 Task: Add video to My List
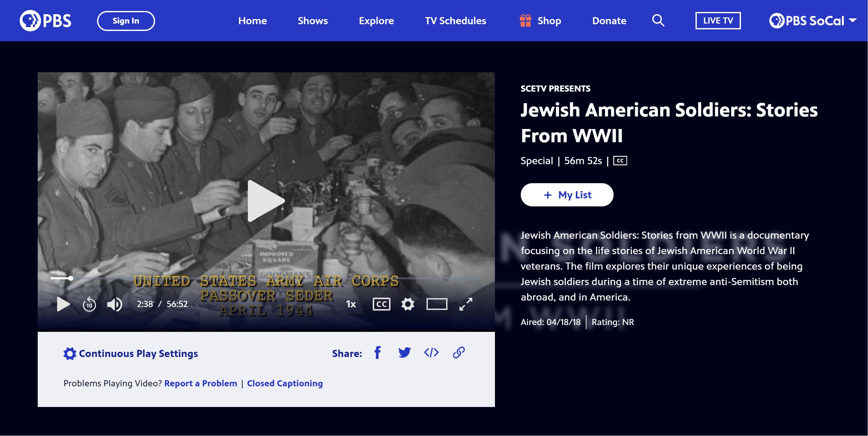click(567, 195)
